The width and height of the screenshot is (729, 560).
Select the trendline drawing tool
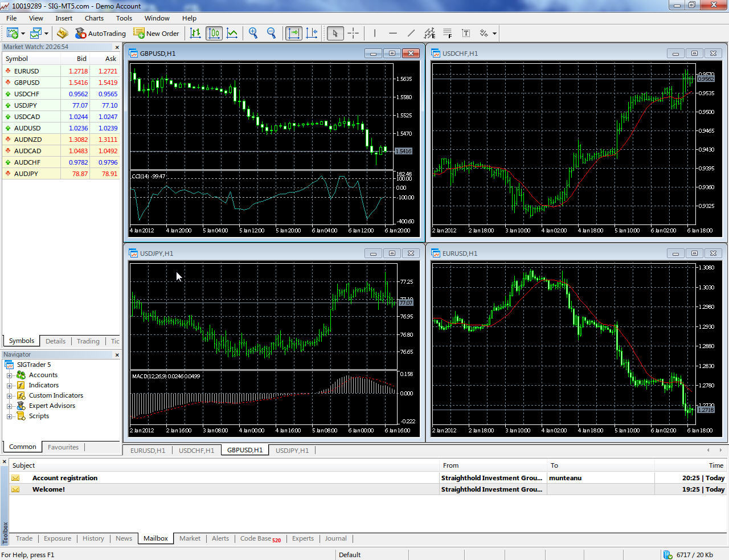tap(411, 33)
